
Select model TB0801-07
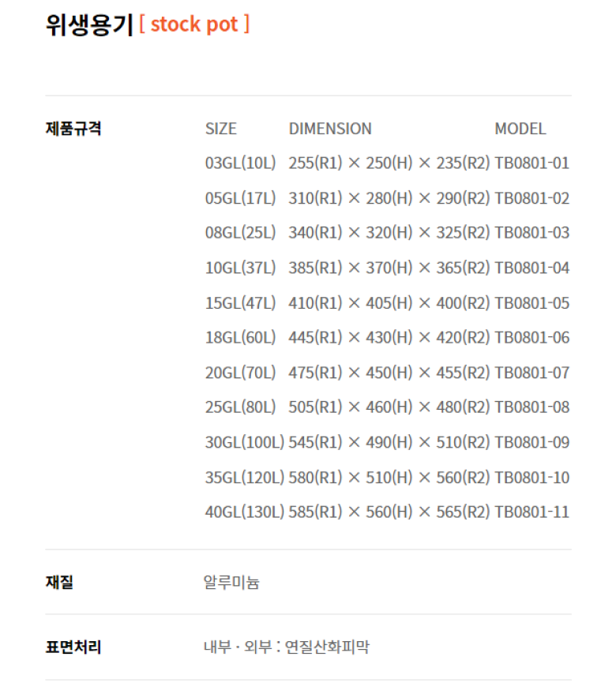[x=531, y=373]
